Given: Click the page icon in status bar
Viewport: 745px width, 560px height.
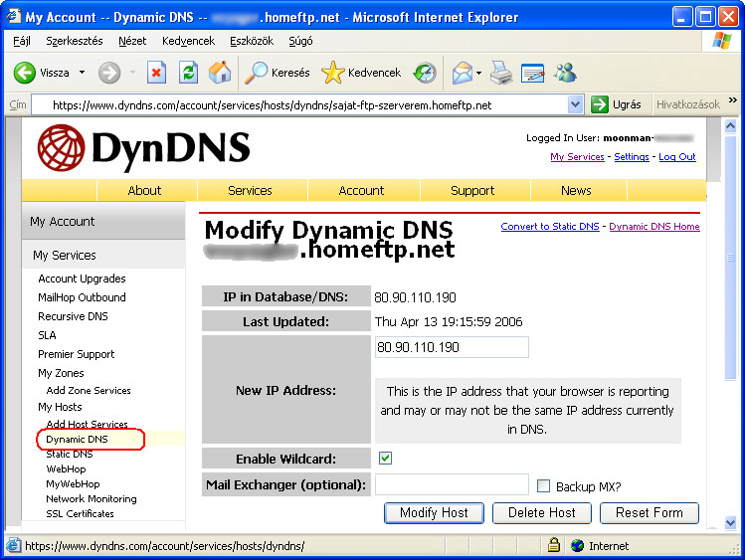Looking at the screenshot, I should point(13,545).
